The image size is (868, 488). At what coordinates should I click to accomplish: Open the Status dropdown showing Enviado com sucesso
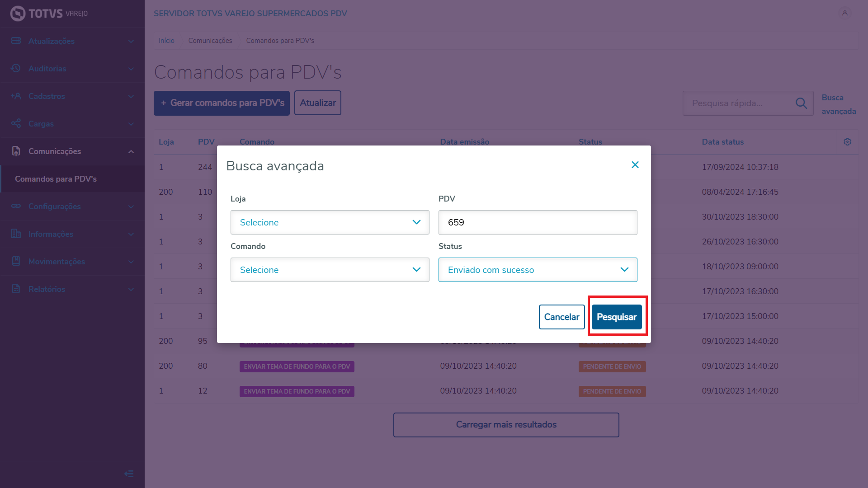[538, 270]
